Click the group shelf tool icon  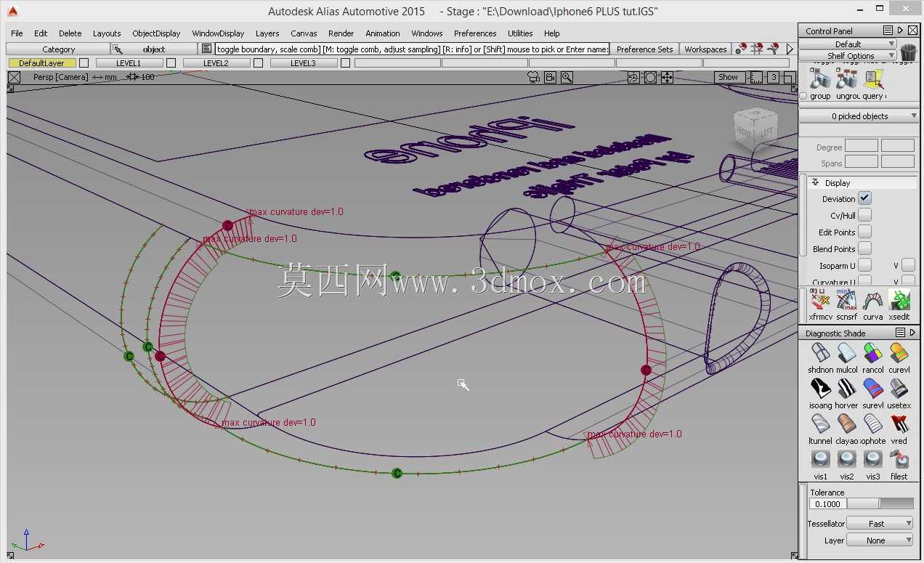(x=821, y=79)
